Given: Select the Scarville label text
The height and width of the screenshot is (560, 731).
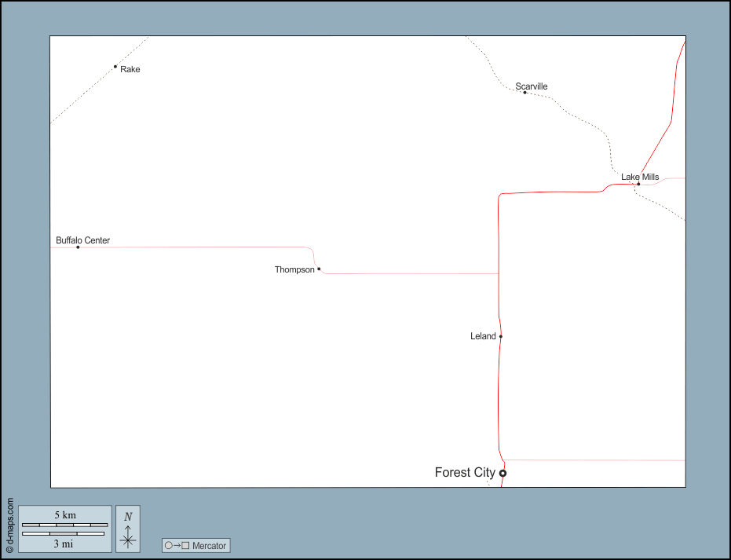Looking at the screenshot, I should tap(532, 86).
